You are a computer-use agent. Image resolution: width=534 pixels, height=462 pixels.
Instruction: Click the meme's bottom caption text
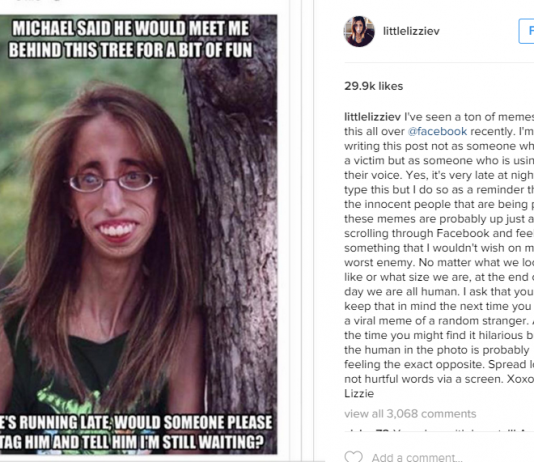[136, 432]
